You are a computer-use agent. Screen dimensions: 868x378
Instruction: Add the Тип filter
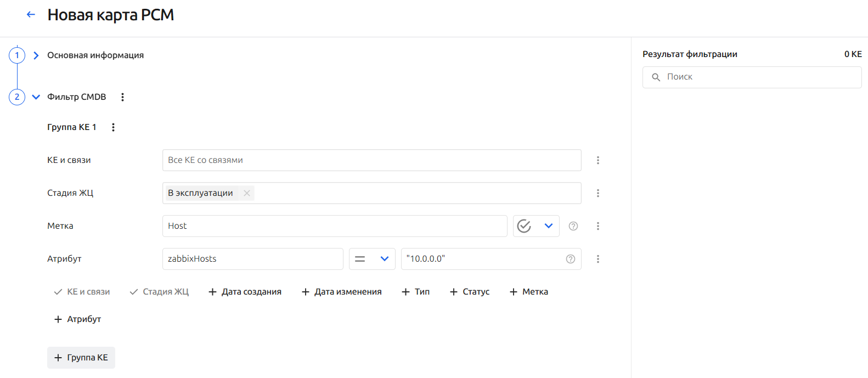[415, 292]
